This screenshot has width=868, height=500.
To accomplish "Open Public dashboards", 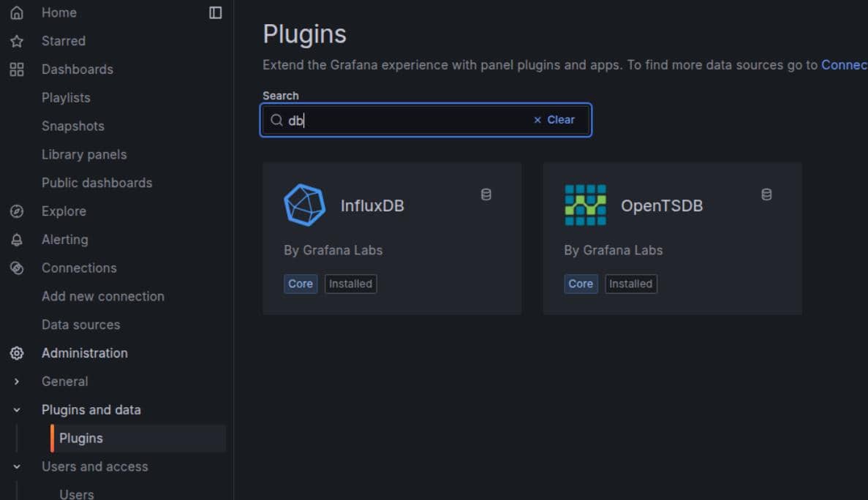I will 97,183.
